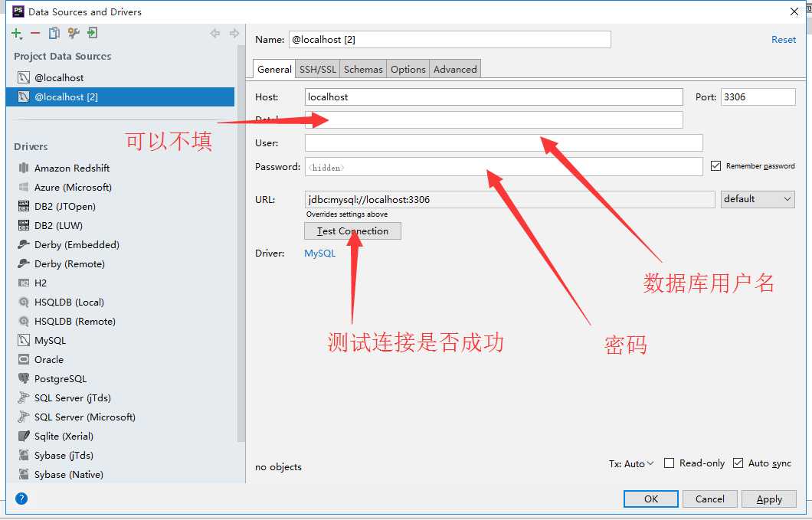The width and height of the screenshot is (812, 520).
Task: Click the green plus add data source icon
Action: pos(16,33)
